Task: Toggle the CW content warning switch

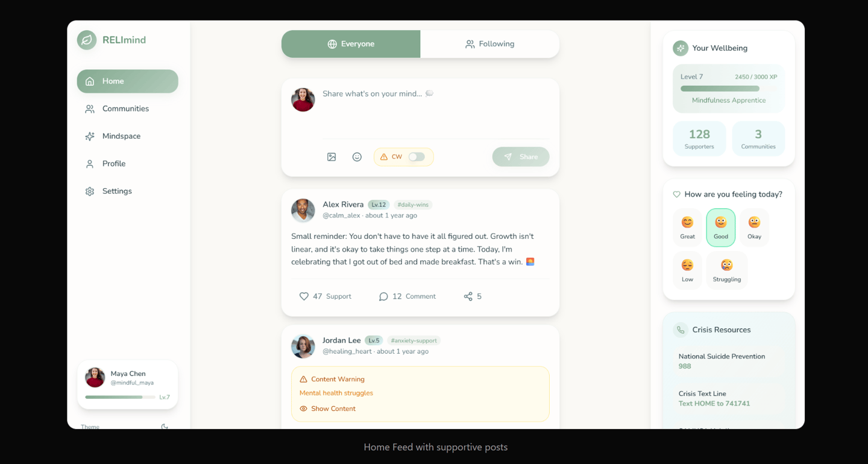Action: (x=417, y=157)
